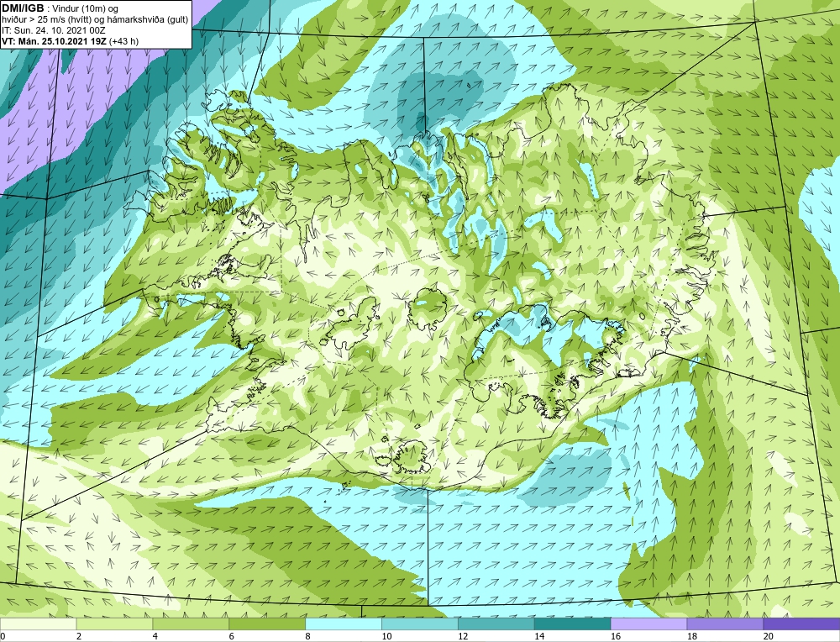Click the '(+43 h)' forecast offset text
The image size is (840, 642).
coord(123,41)
